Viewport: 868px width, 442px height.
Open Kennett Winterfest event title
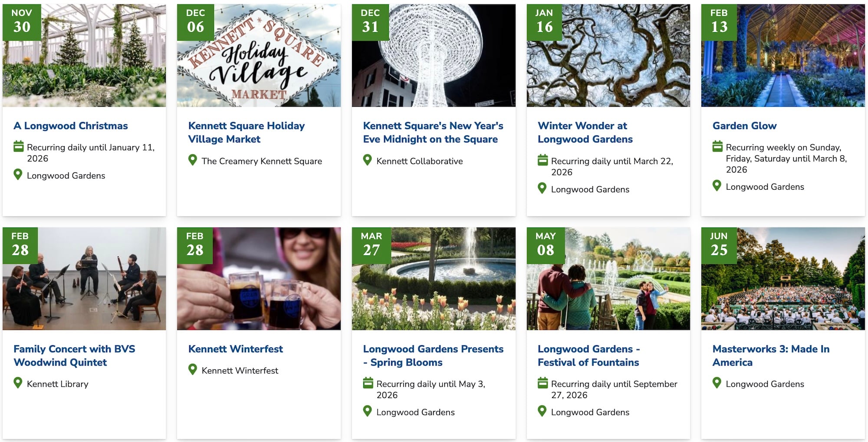pyautogui.click(x=235, y=349)
